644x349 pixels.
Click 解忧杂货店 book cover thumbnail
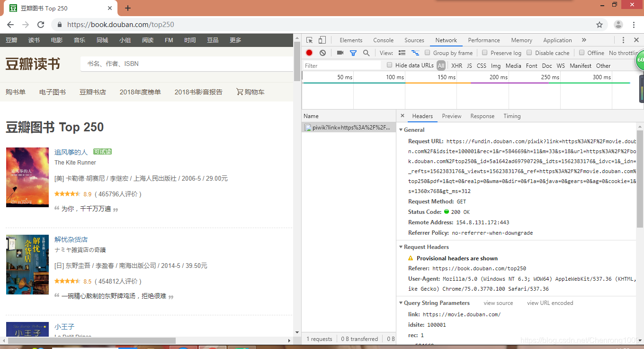pos(27,265)
